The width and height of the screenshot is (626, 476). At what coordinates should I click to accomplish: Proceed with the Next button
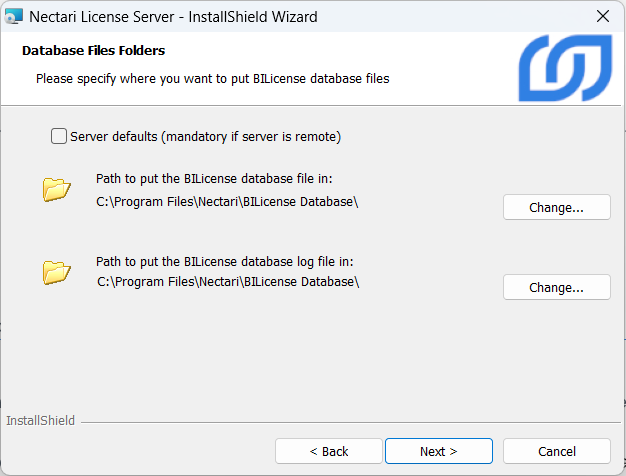click(x=438, y=451)
